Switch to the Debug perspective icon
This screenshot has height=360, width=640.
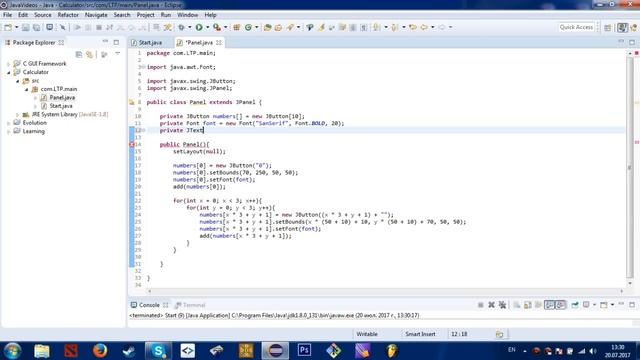[633, 27]
